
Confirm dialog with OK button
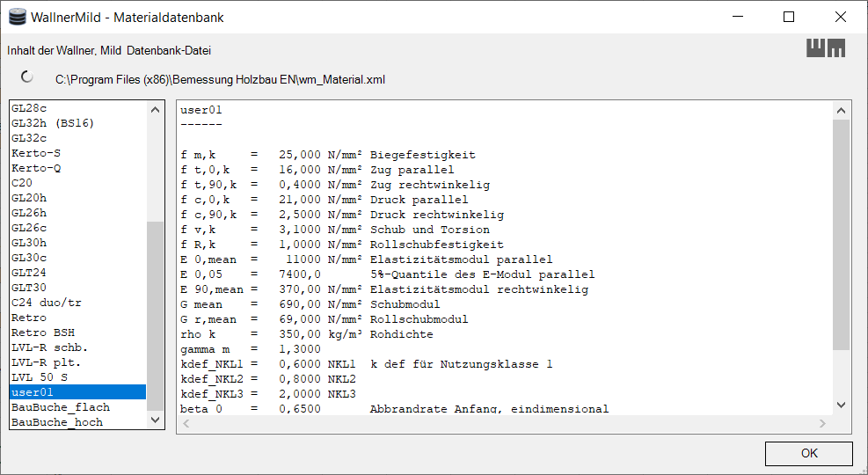click(809, 453)
